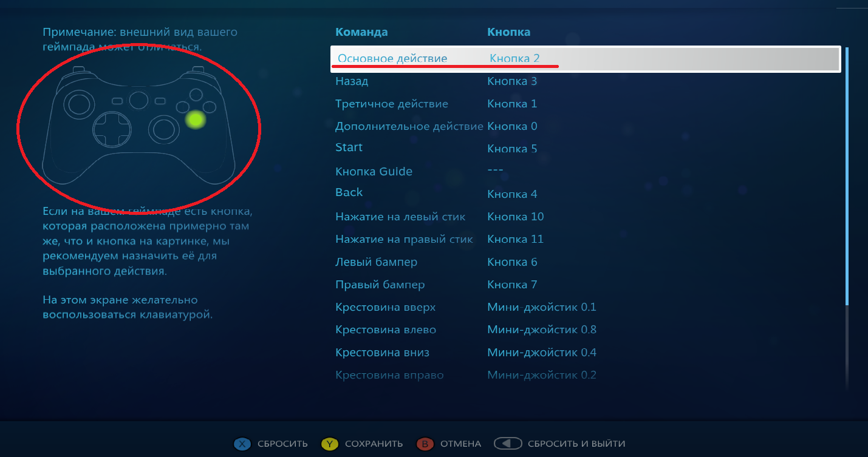
Task: Click ОТМЕНА to cancel
Action: click(x=460, y=444)
